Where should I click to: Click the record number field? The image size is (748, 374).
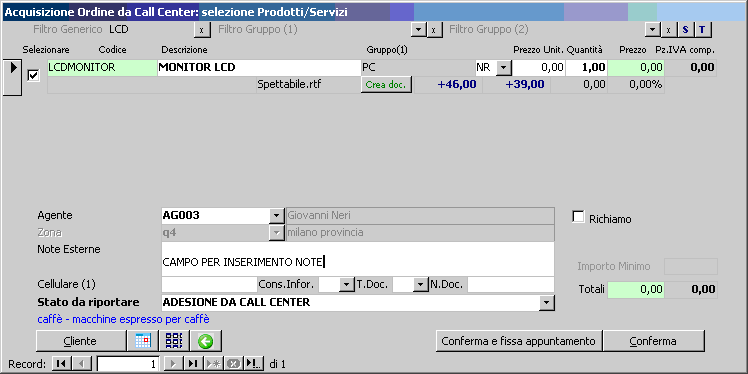pos(128,364)
